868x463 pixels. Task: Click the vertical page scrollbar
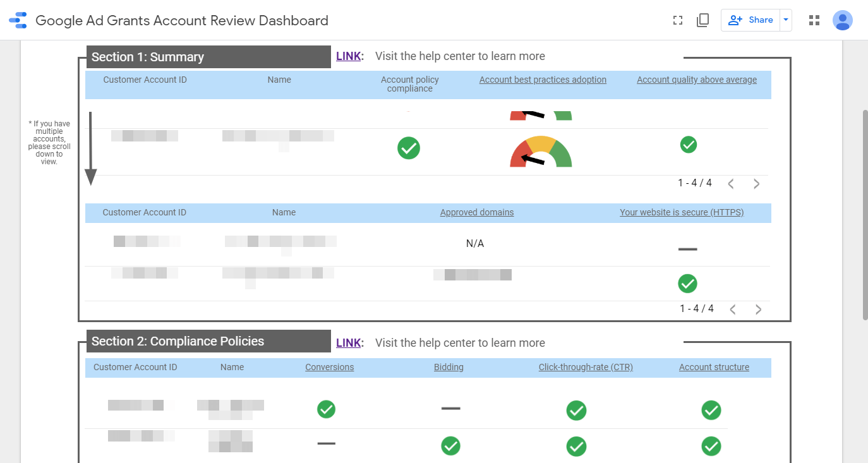tap(865, 215)
